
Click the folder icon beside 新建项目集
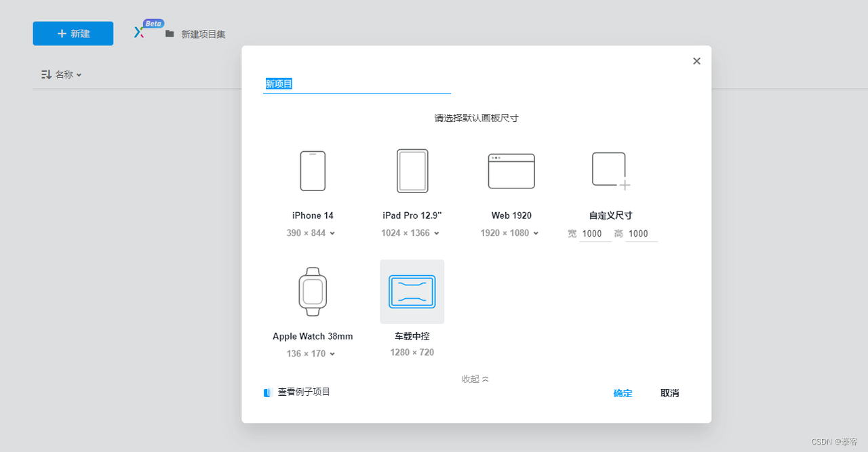[170, 33]
